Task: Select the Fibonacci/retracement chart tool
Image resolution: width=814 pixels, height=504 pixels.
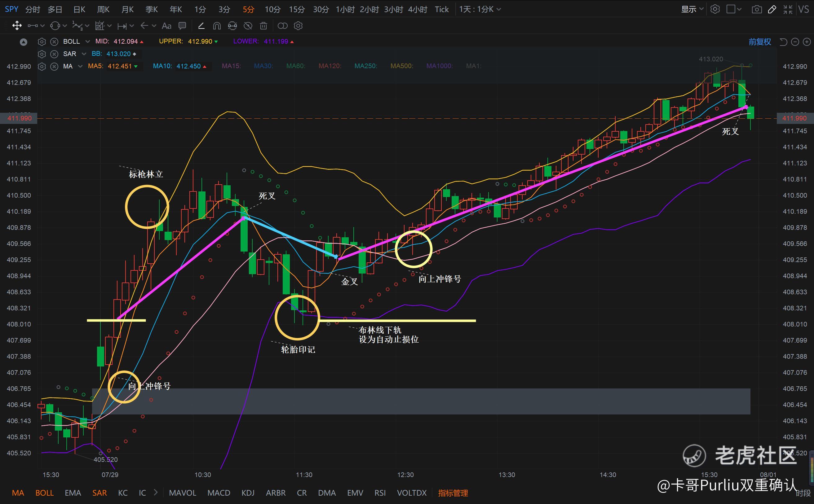Action: tap(100, 26)
